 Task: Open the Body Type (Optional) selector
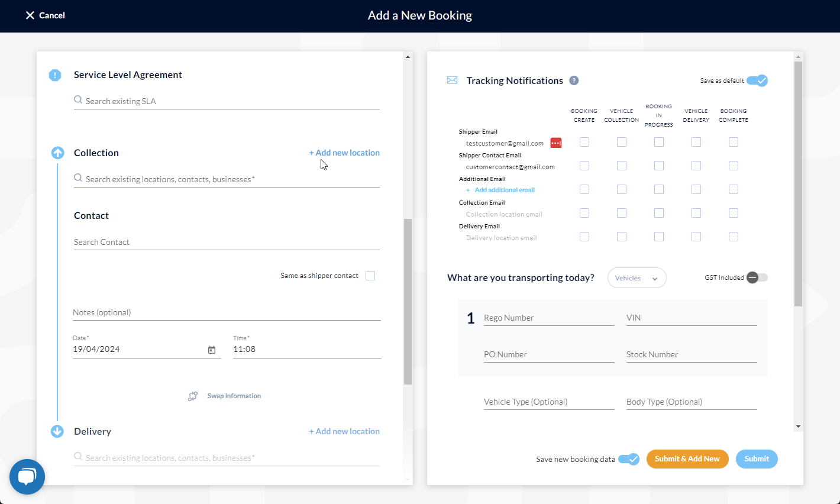691,402
